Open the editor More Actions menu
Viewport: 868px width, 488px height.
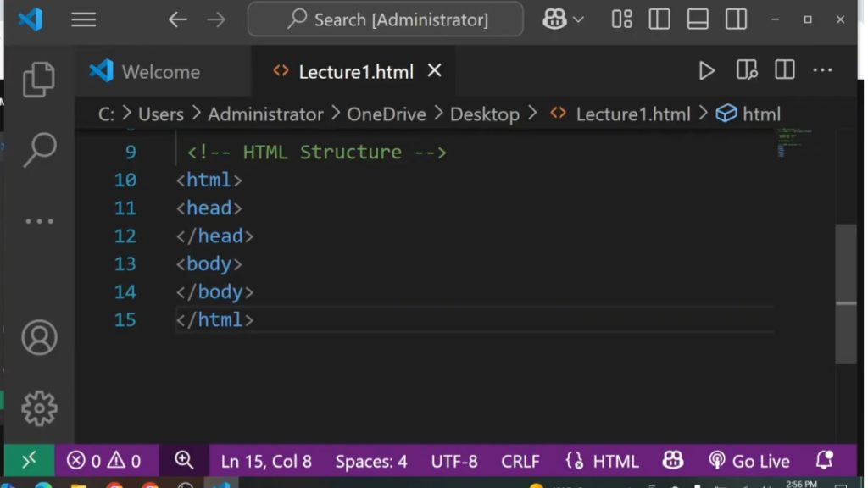pyautogui.click(x=822, y=70)
